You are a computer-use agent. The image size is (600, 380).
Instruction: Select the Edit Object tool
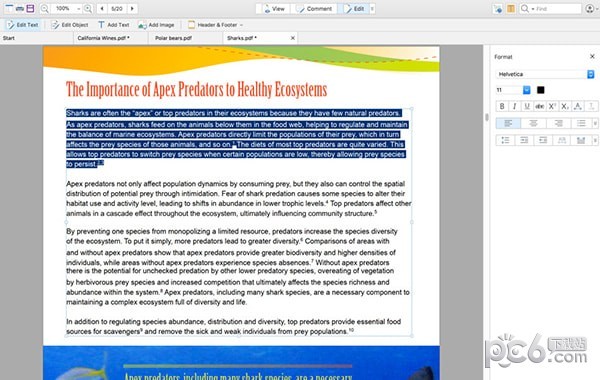(x=70, y=25)
